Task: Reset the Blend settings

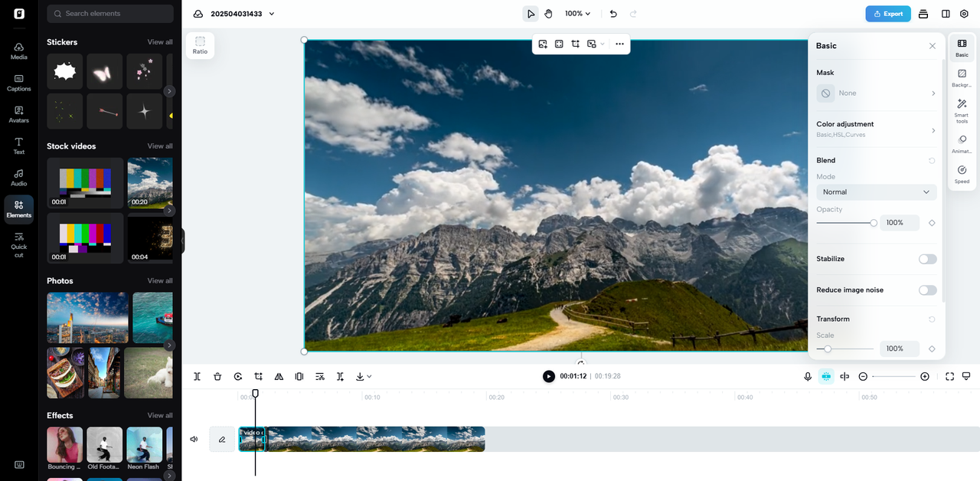Action: 932,161
